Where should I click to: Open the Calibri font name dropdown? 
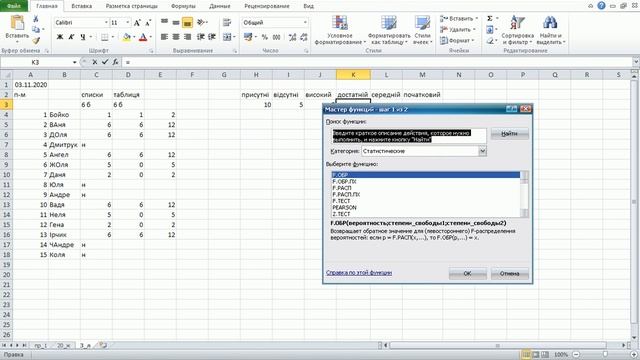[x=106, y=22]
